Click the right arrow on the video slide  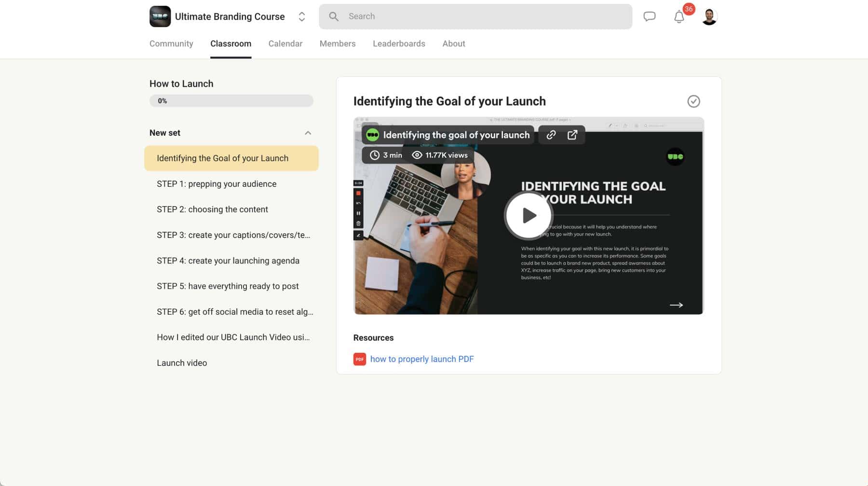(677, 305)
